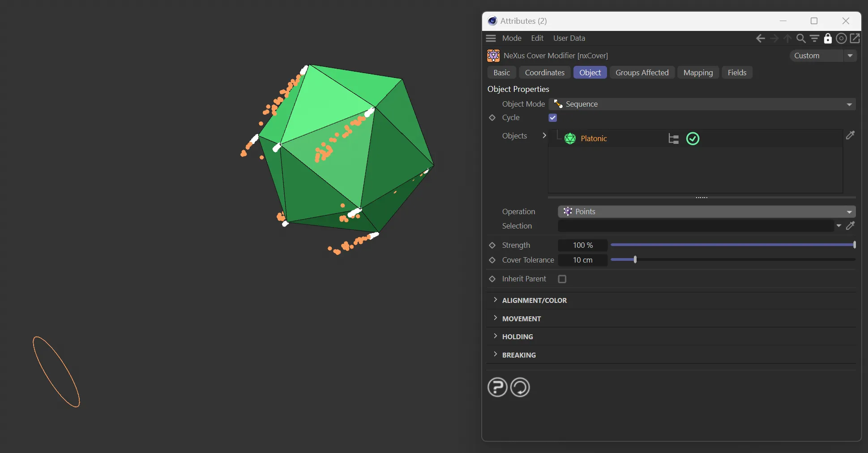This screenshot has height=453, width=868.
Task: Expand the ALIGNMENT/COLOR section
Action: point(534,300)
